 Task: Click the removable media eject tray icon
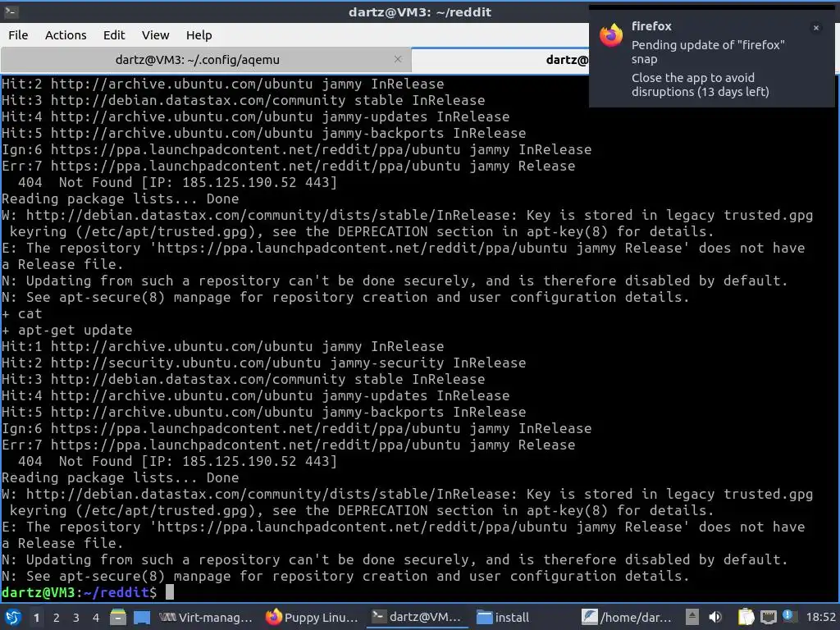click(692, 617)
